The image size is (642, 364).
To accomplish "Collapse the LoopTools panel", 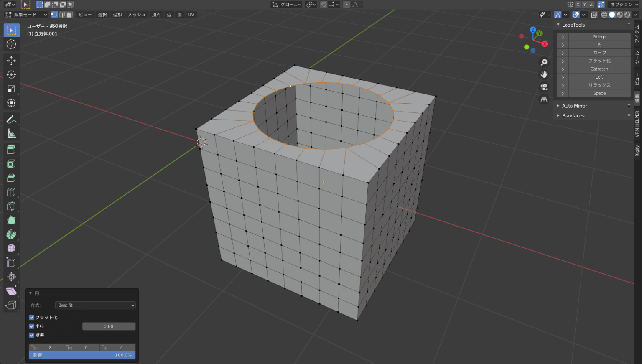I will pos(558,25).
